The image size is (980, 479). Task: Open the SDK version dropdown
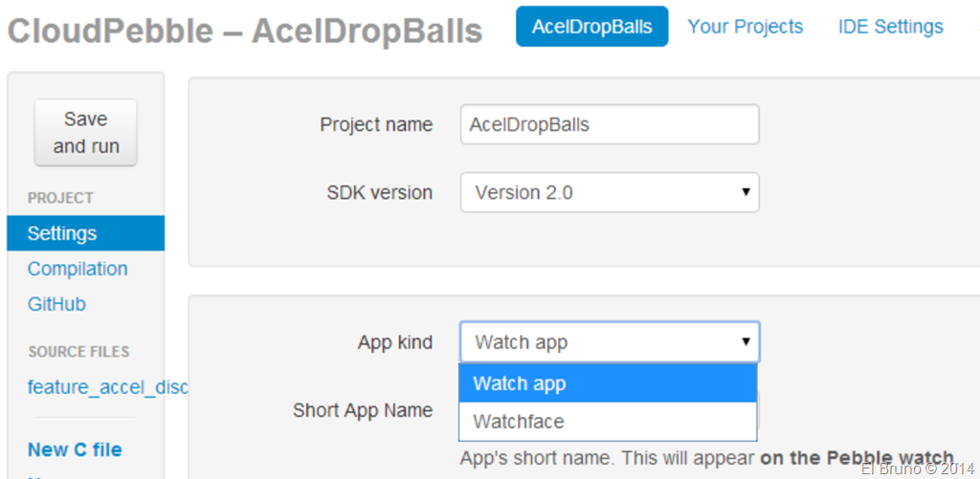point(610,192)
